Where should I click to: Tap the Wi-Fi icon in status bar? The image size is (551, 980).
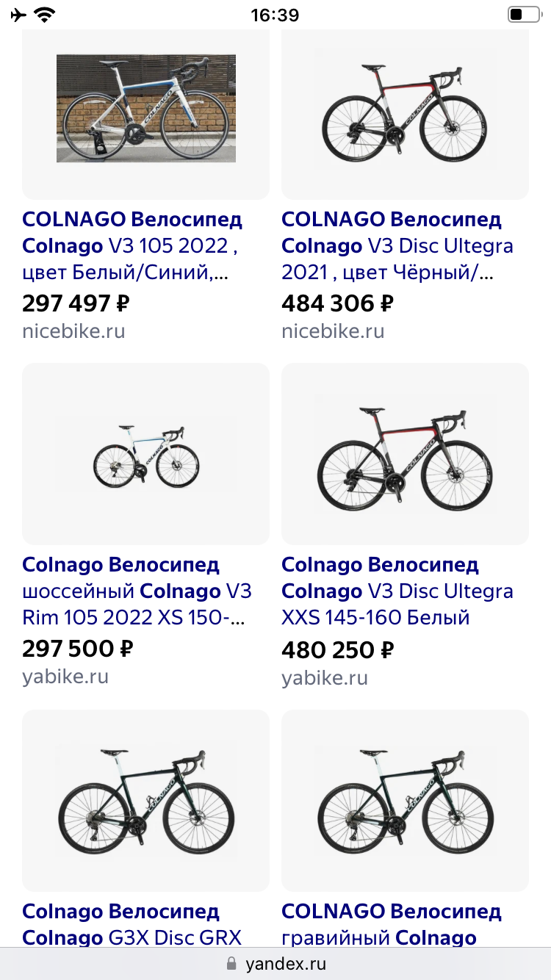pos(46,15)
